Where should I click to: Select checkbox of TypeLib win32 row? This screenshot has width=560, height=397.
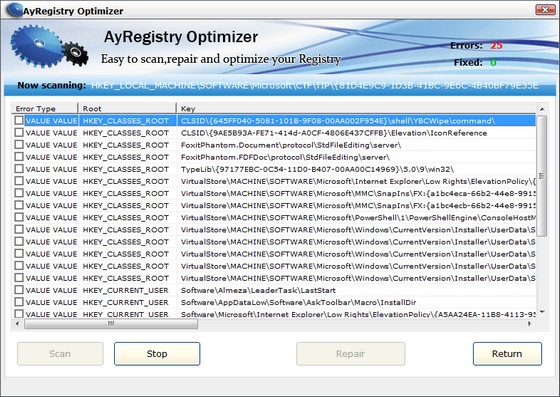(x=19, y=169)
